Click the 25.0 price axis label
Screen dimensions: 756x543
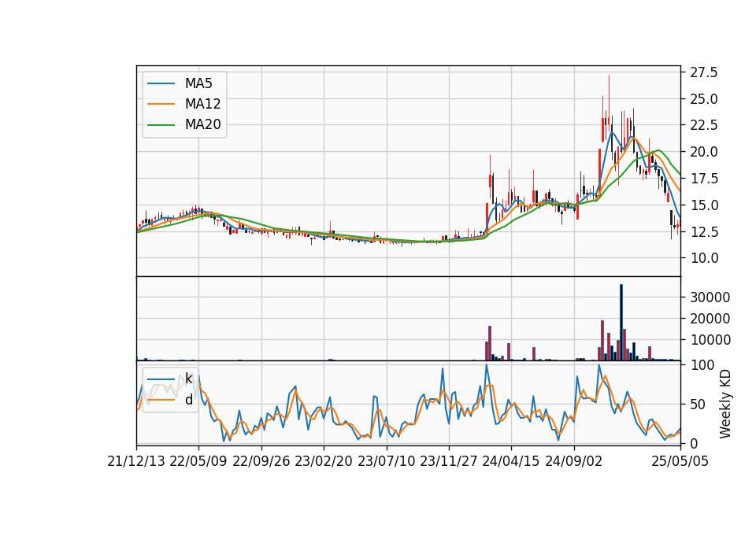704,99
